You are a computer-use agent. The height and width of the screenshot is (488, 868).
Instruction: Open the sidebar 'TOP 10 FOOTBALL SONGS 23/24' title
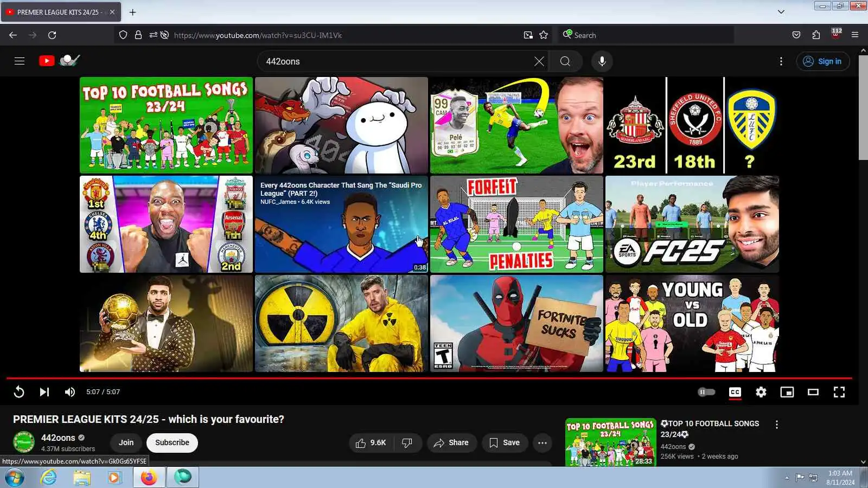(x=710, y=429)
